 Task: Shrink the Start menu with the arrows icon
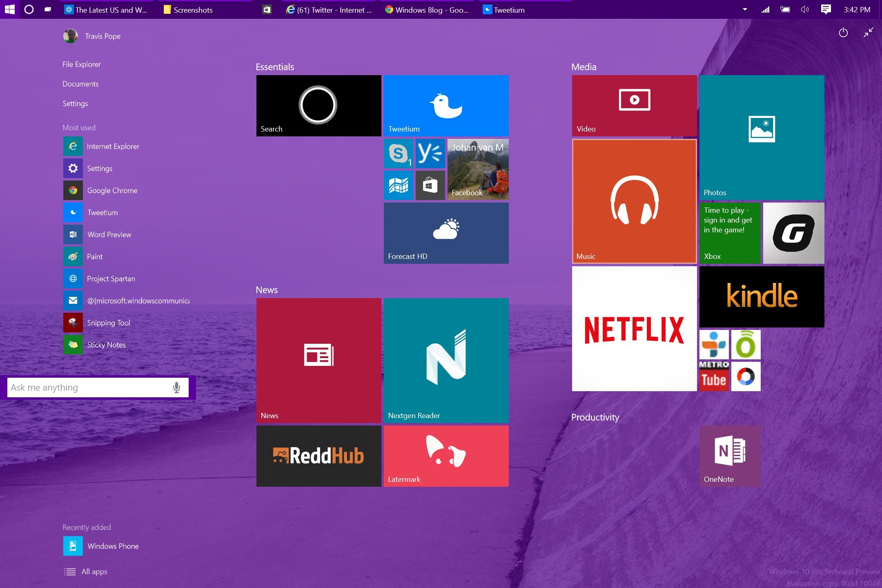(868, 32)
